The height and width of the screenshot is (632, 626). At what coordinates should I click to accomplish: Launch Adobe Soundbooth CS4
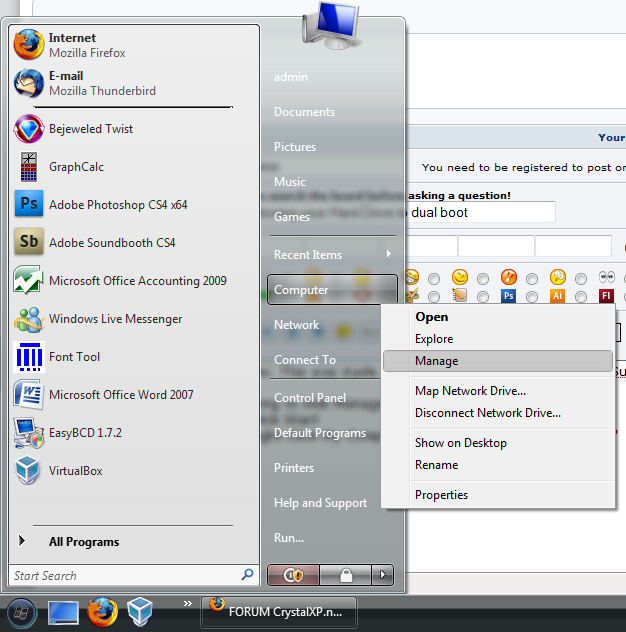tap(133, 243)
